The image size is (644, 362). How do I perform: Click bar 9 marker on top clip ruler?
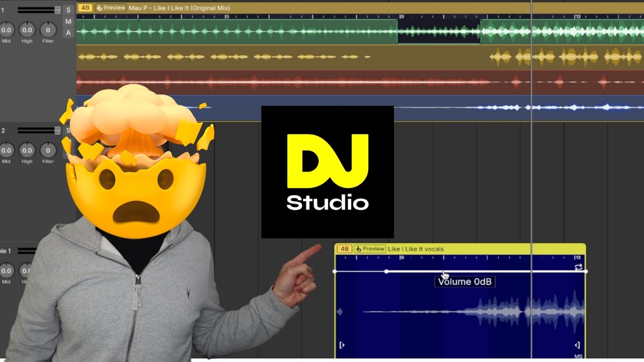coord(401,17)
